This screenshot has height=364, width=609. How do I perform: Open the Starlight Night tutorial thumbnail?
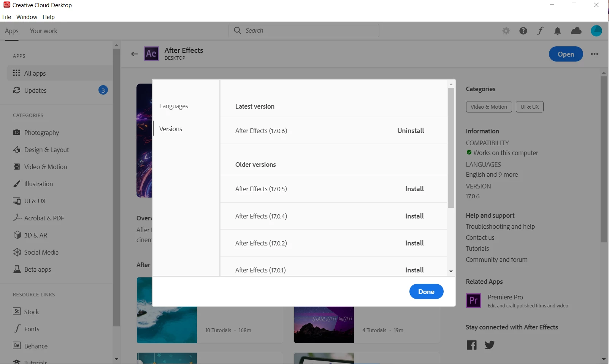tap(324, 325)
